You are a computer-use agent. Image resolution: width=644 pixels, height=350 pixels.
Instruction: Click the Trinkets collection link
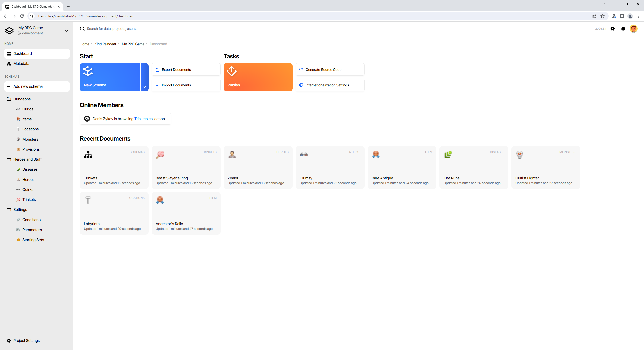[x=141, y=119]
